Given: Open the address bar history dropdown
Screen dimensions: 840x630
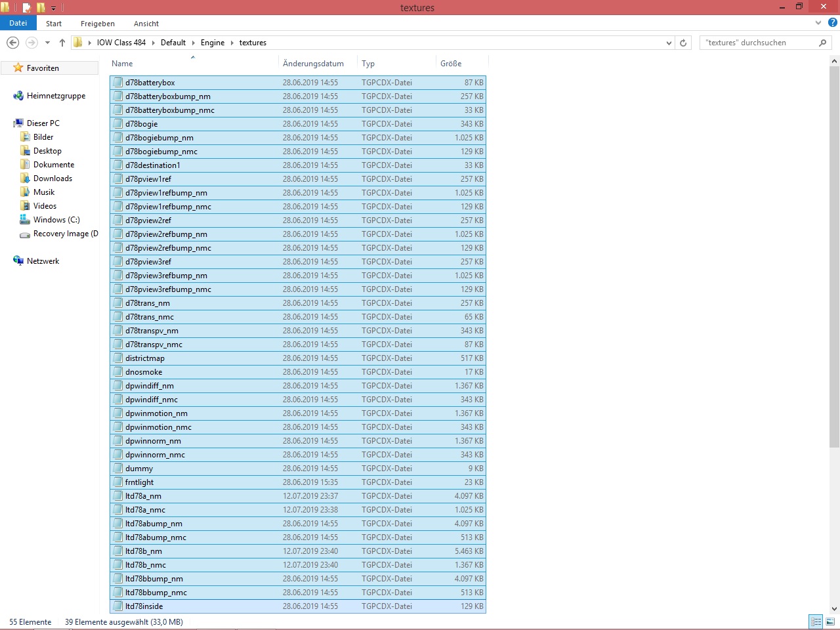Looking at the screenshot, I should pyautogui.click(x=669, y=43).
